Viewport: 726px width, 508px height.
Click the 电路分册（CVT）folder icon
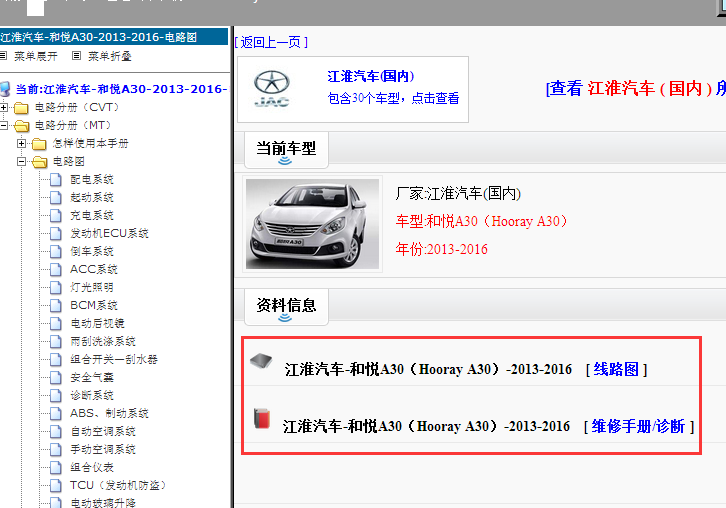point(21,108)
